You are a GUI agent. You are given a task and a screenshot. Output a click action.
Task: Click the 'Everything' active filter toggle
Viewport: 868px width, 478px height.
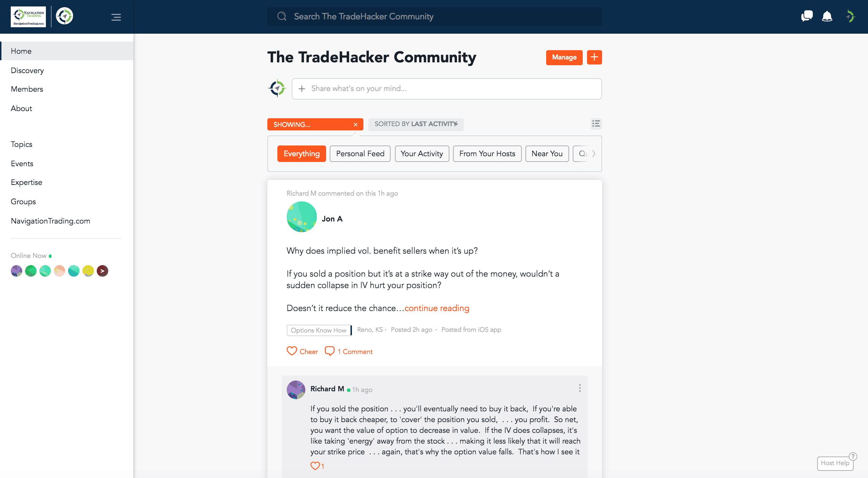pyautogui.click(x=301, y=154)
